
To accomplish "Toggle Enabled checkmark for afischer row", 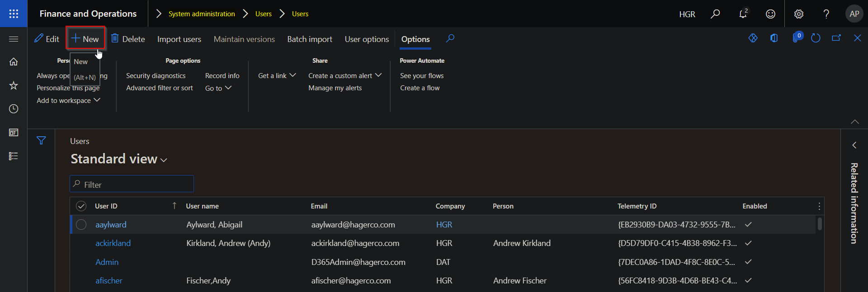I will [x=748, y=280].
